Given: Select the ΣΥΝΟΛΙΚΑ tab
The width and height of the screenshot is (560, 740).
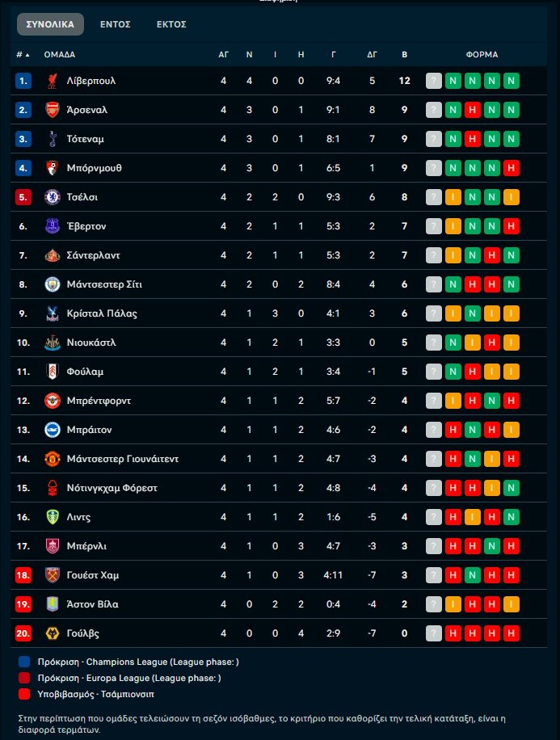Looking at the screenshot, I should pyautogui.click(x=50, y=24).
